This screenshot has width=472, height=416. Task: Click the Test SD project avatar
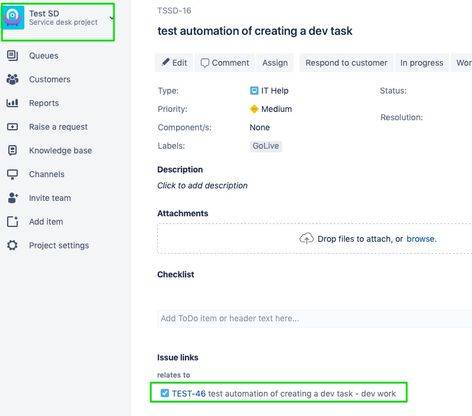13,18
